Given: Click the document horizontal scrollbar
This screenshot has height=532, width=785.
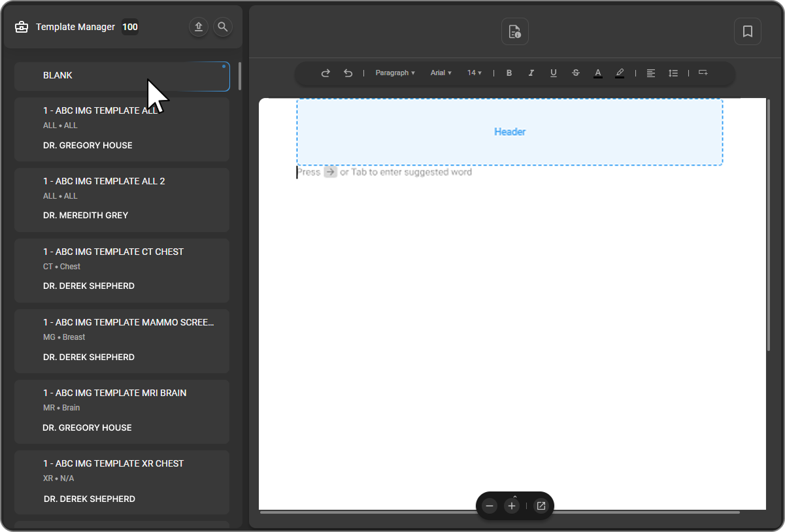Looking at the screenshot, I should coord(500,512).
